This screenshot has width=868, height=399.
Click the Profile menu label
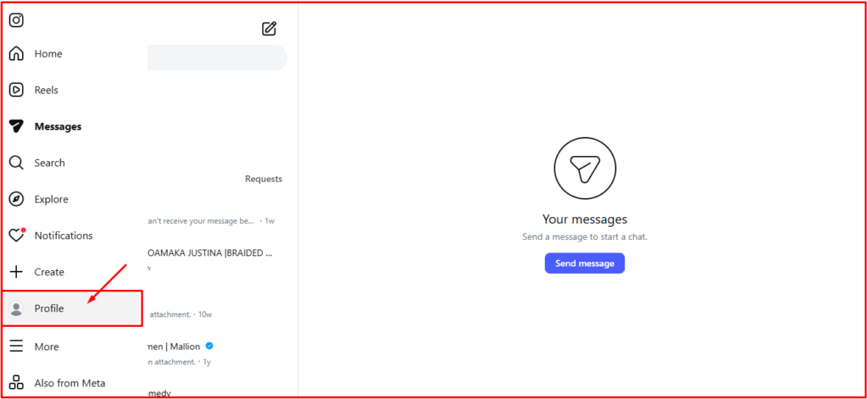[x=49, y=309]
